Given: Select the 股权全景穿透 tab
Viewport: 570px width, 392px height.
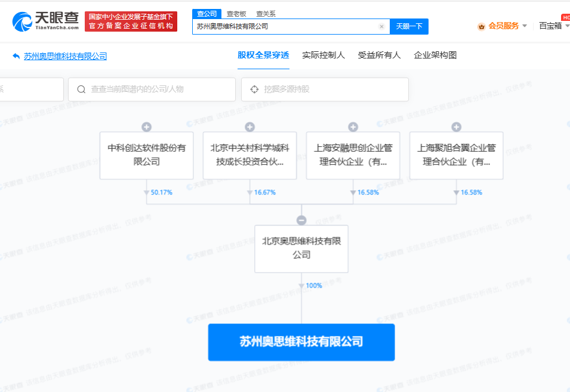Looking at the screenshot, I should point(263,55).
